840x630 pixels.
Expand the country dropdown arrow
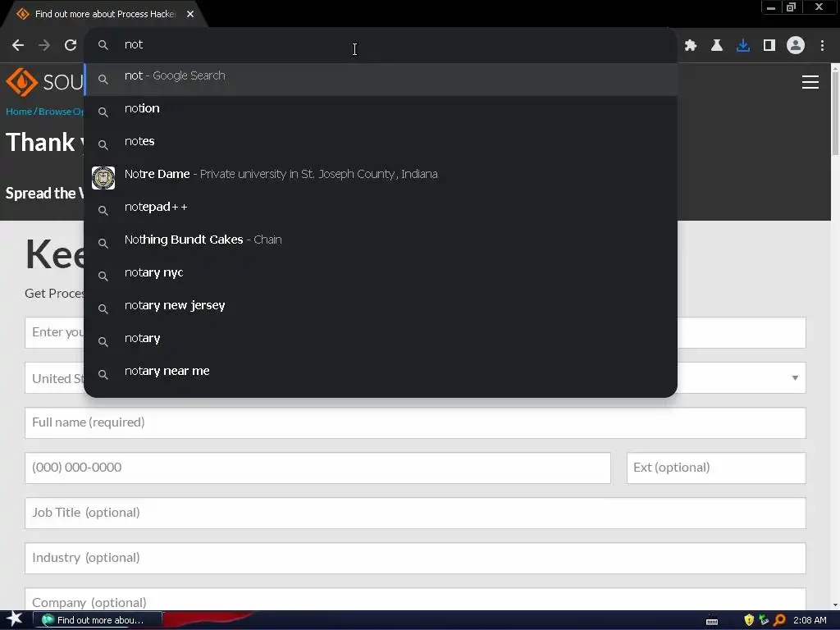coord(795,377)
